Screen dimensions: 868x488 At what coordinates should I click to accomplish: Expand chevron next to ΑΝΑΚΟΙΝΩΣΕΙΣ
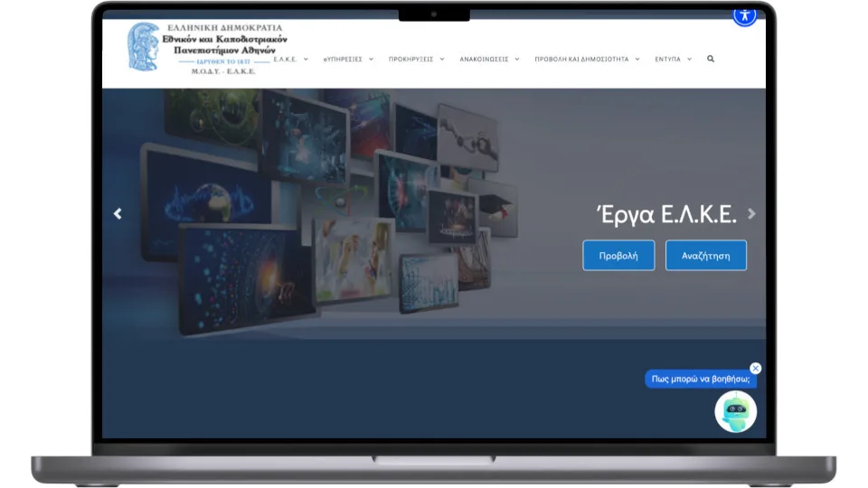pos(517,60)
